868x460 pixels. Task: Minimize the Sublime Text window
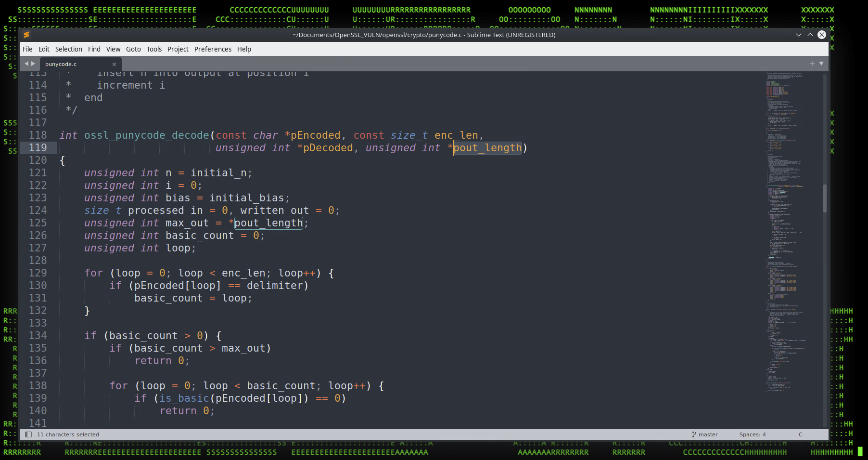click(799, 35)
